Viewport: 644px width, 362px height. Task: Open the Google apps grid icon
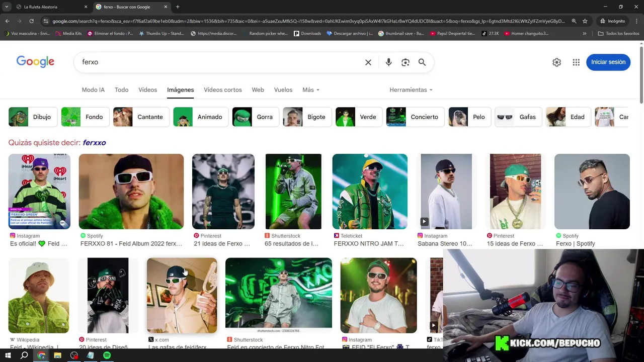click(576, 62)
